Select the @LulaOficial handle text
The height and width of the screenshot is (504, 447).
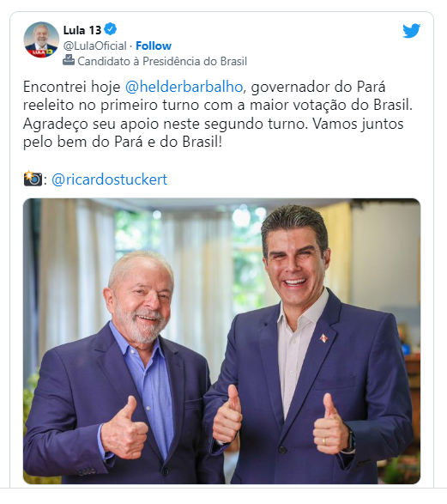click(x=94, y=46)
